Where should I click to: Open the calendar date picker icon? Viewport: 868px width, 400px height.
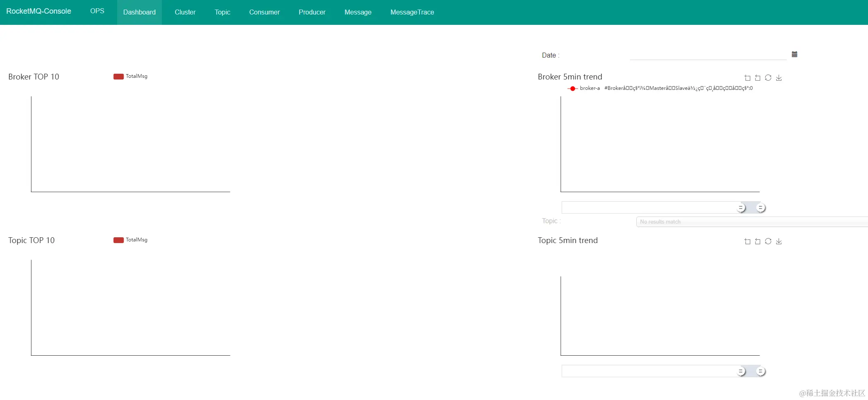(794, 54)
